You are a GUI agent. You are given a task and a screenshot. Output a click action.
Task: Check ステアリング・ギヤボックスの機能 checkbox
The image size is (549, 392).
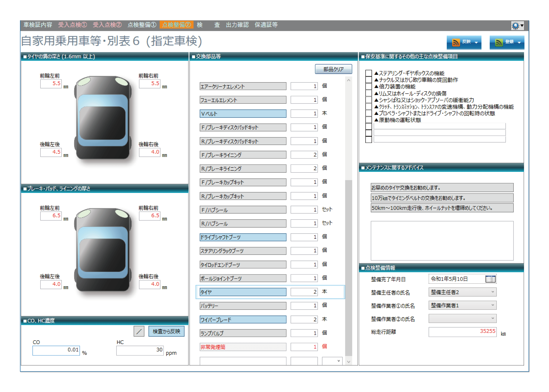(x=368, y=73)
